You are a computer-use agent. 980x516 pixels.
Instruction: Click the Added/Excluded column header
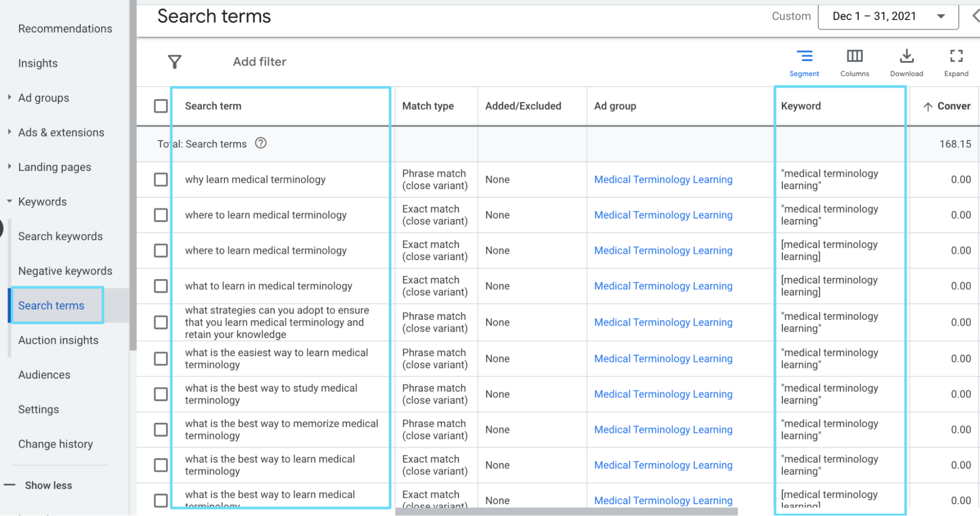523,106
